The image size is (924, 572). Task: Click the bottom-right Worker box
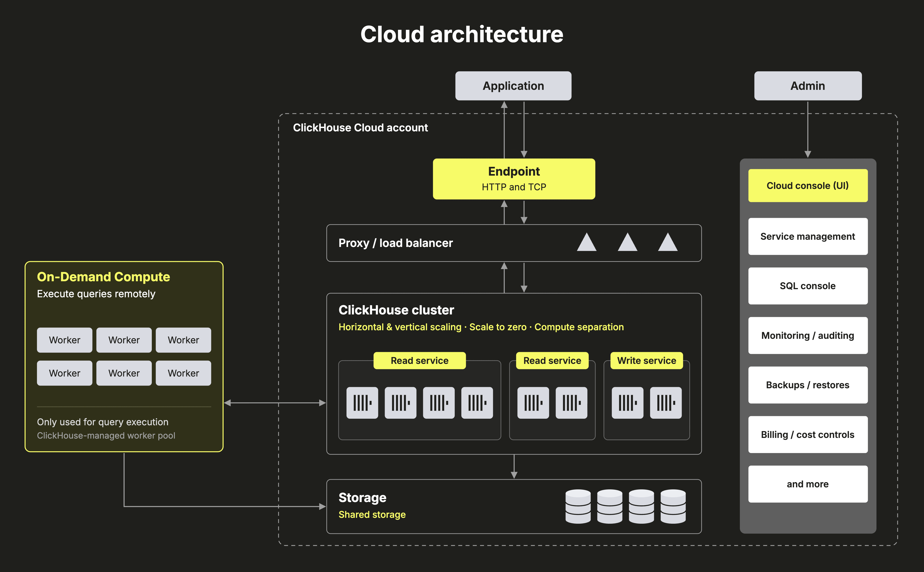click(183, 373)
